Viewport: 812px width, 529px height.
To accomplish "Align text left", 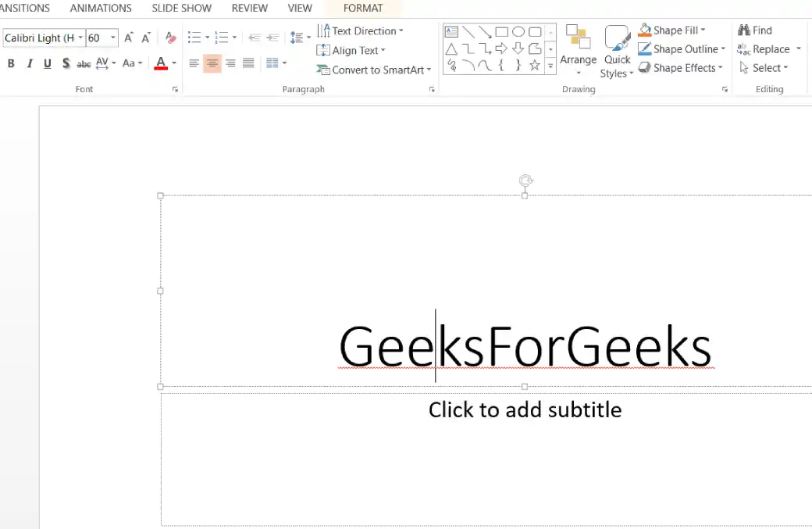I will [x=194, y=63].
